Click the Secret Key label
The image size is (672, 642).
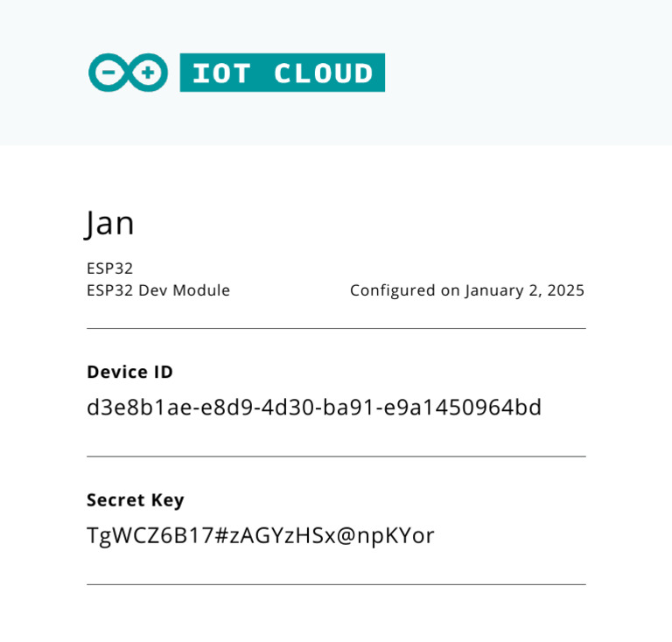[x=136, y=500]
